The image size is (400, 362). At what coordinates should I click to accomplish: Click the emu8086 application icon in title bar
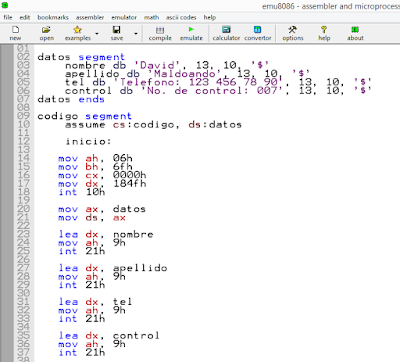tap(4, 5)
